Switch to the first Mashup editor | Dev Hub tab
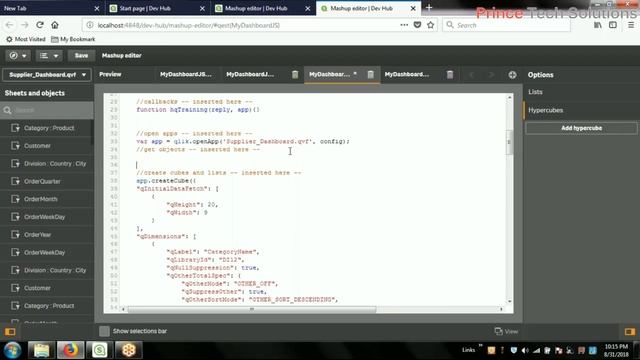The image size is (640, 360). pos(263,8)
